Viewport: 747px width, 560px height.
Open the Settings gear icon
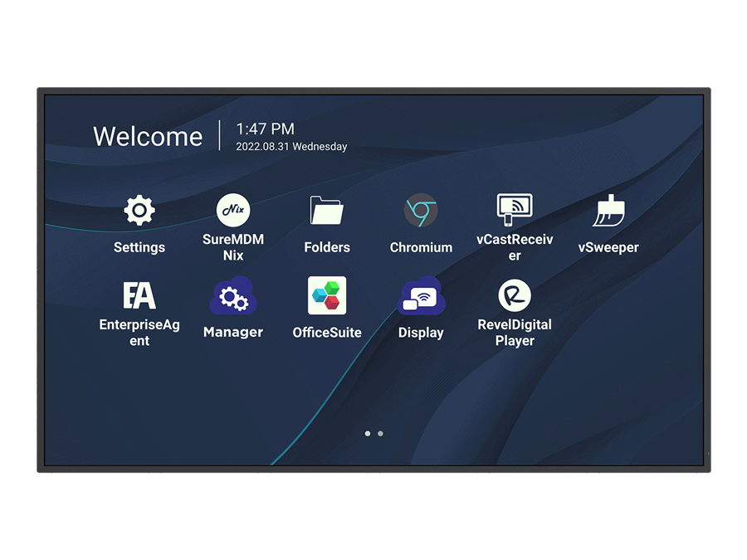[139, 211]
